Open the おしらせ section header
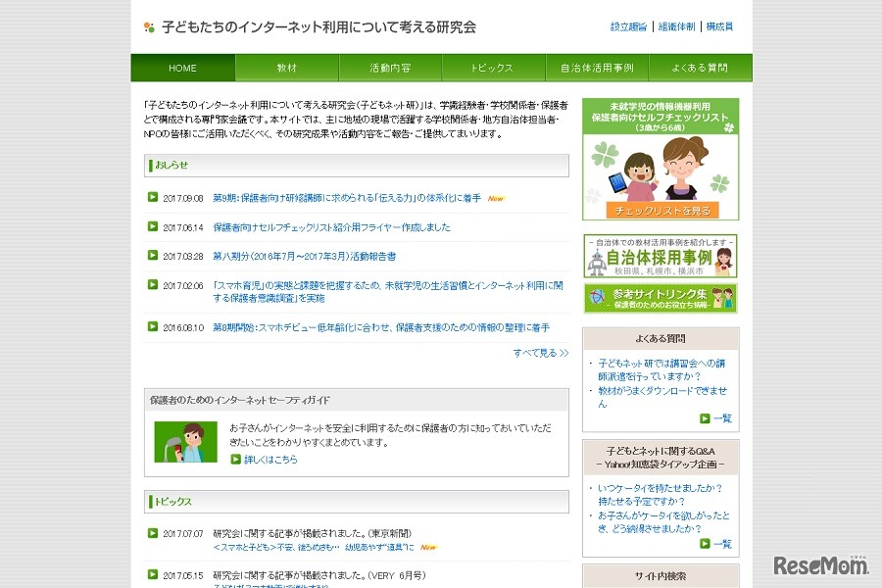The width and height of the screenshot is (882, 588). pyautogui.click(x=176, y=166)
